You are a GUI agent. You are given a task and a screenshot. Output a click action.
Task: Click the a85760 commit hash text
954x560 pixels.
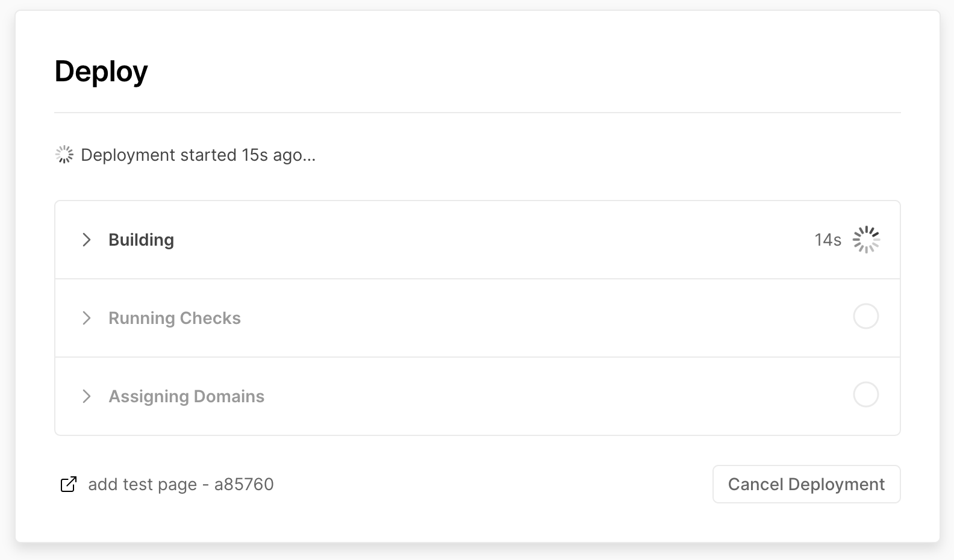coord(244,484)
